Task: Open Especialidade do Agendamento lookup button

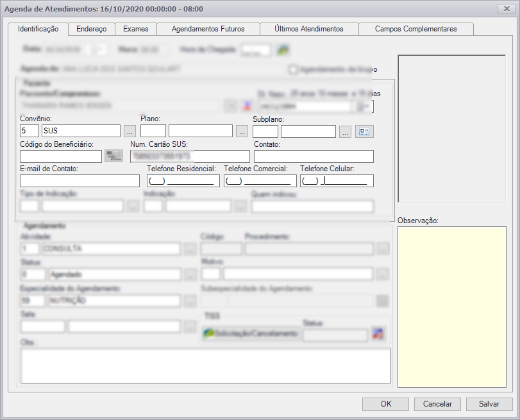Action: click(190, 301)
